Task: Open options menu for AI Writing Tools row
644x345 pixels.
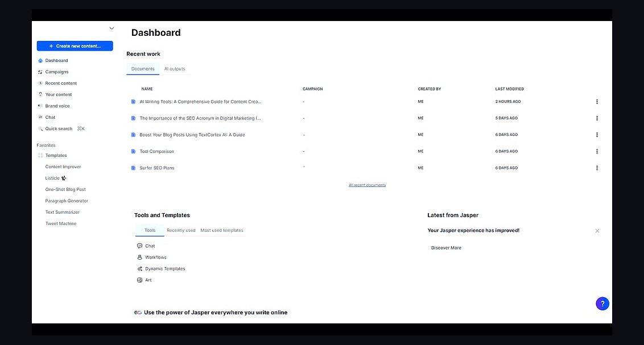Action: click(x=597, y=102)
